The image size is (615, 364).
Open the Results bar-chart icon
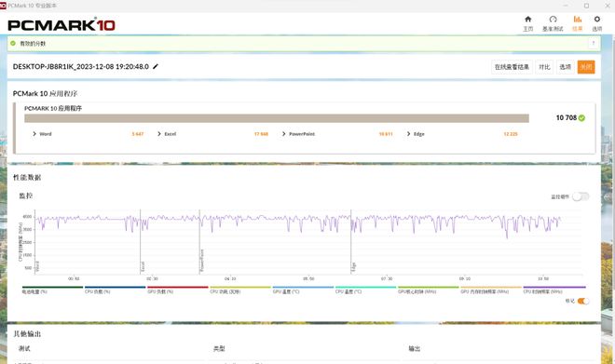578,20
